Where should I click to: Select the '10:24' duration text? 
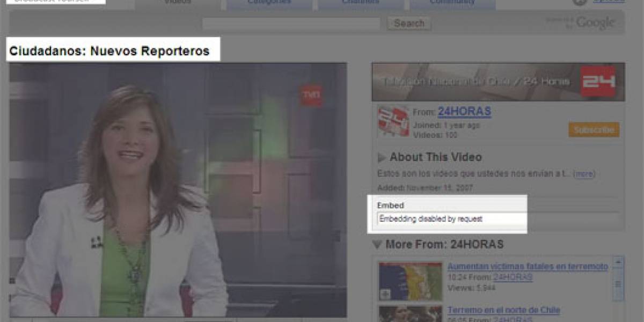pos(457,277)
